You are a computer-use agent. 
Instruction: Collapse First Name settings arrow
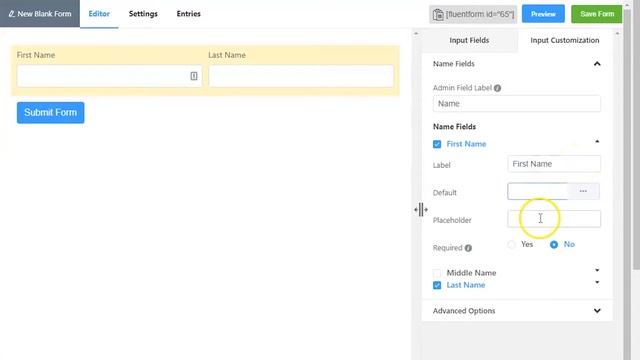point(597,141)
